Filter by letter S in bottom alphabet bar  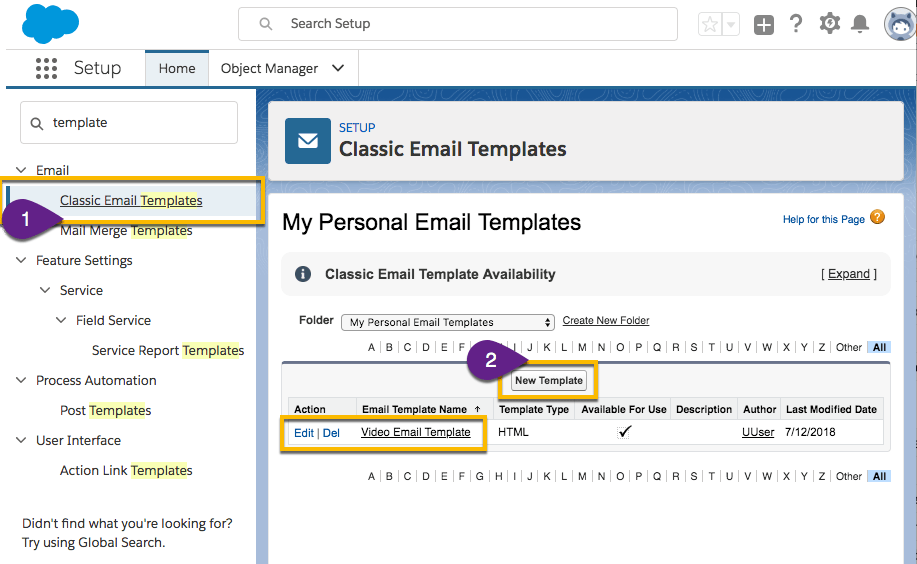[x=694, y=476]
